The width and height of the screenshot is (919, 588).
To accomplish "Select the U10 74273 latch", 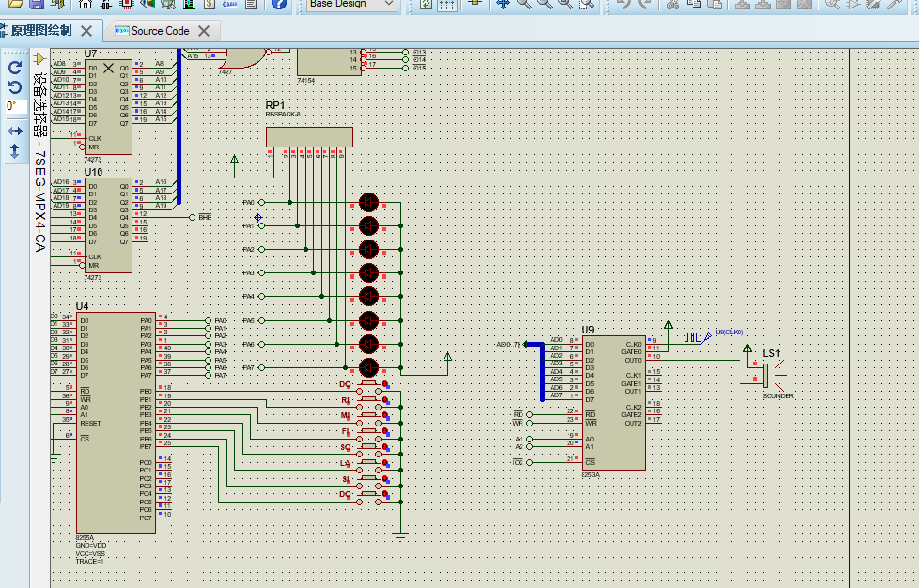I will (109, 224).
